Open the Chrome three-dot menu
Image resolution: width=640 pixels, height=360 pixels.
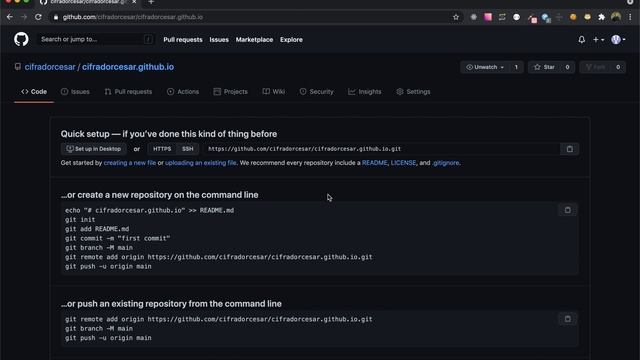click(x=630, y=17)
